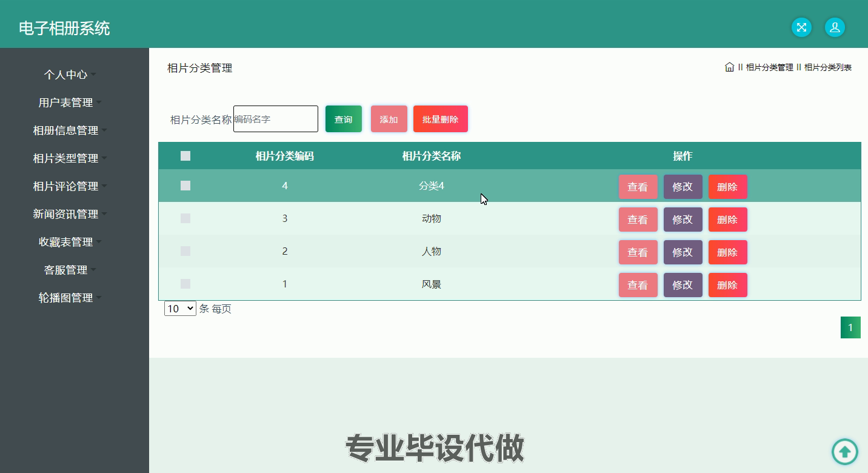Click the 相片分类列表 breadcrumb link
The image size is (868, 473).
(828, 67)
